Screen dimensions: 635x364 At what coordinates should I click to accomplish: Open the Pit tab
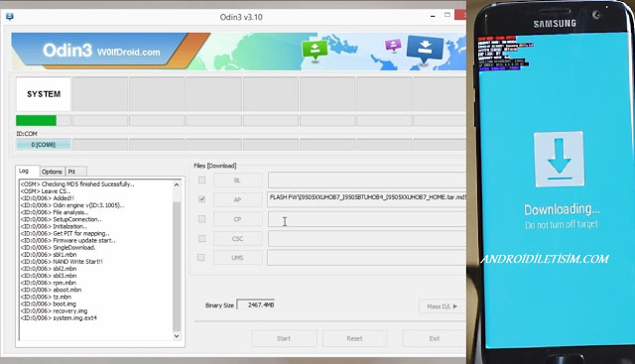[x=75, y=172]
